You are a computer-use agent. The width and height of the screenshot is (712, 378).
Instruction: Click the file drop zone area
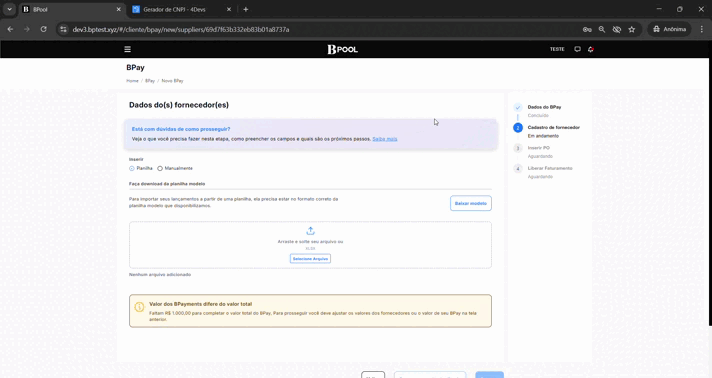[x=310, y=245]
